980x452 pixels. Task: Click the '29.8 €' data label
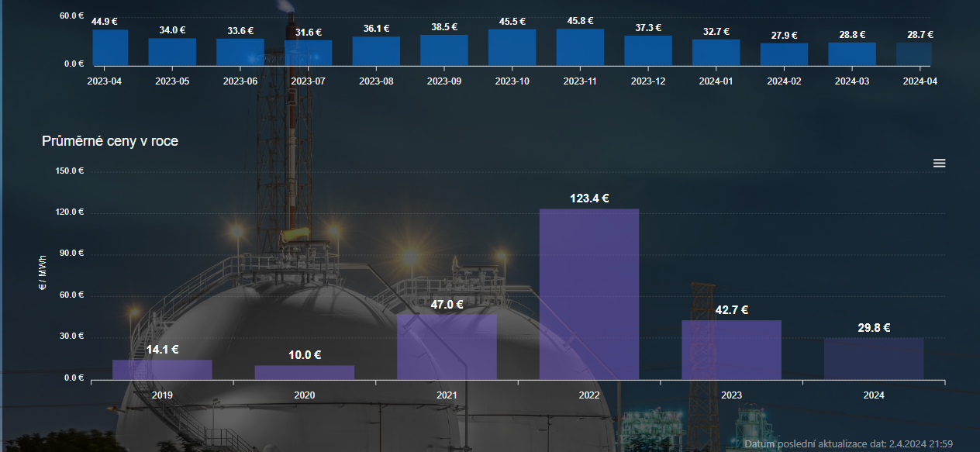tap(874, 328)
